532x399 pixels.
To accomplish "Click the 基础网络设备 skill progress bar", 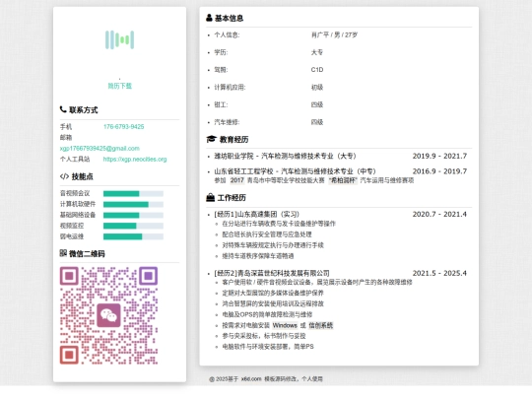I will coord(133,215).
